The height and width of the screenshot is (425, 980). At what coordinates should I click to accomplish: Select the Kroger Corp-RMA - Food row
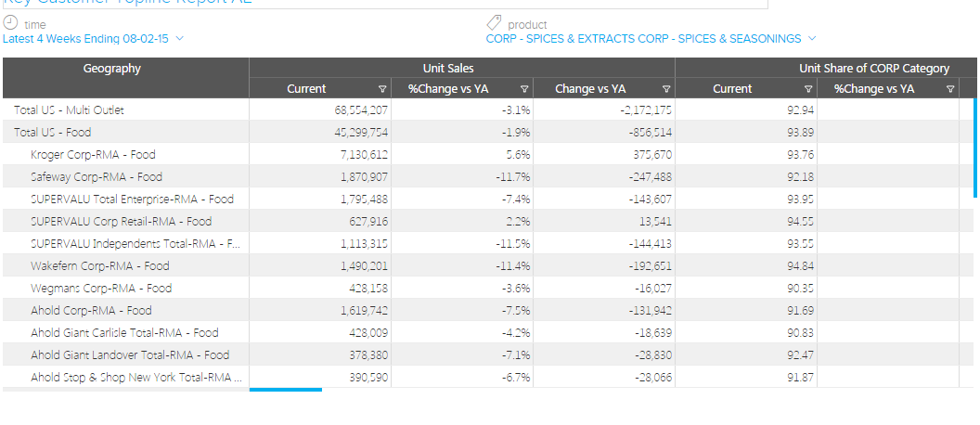coord(93,155)
